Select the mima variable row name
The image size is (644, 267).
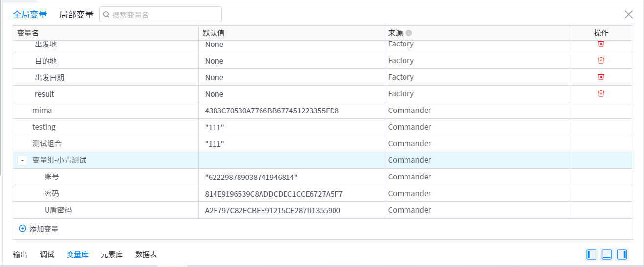(42, 111)
